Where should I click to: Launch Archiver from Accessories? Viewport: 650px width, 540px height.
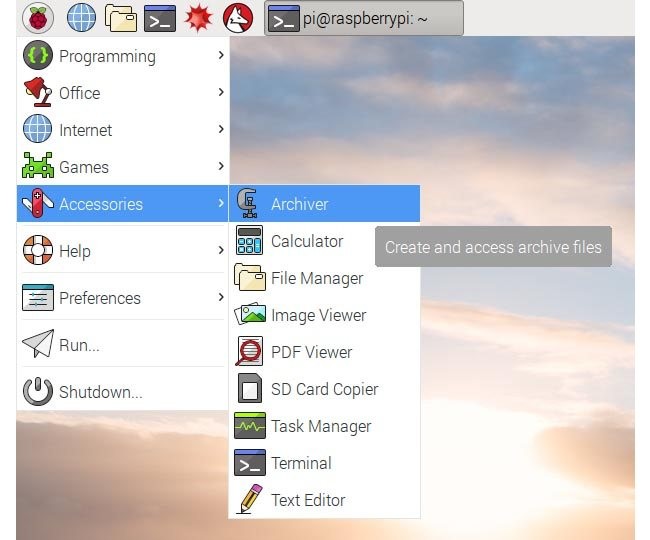coord(324,203)
